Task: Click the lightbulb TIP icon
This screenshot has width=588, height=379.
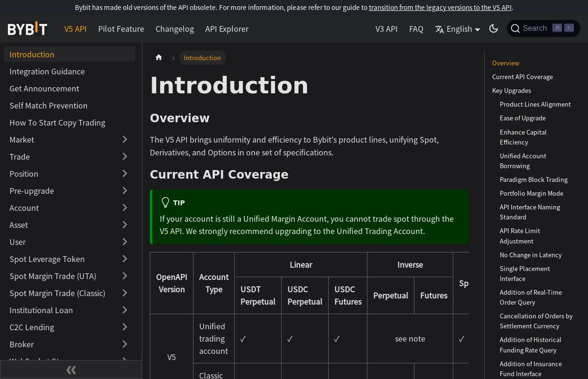Action: (165, 202)
